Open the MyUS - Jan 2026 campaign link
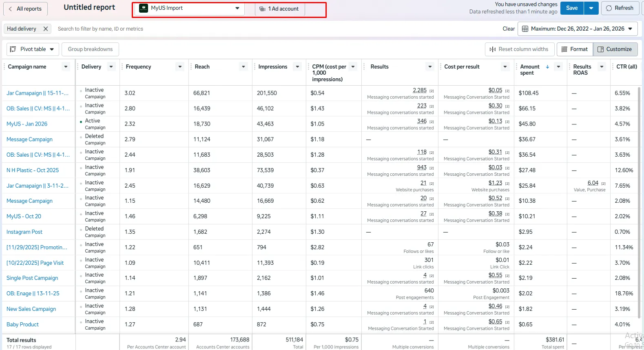The height and width of the screenshot is (350, 644). click(27, 124)
